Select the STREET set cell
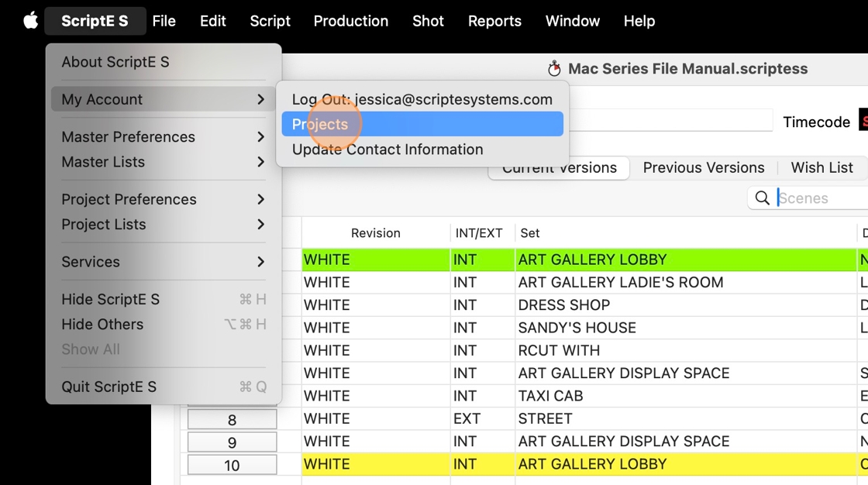Viewport: 868px width, 485px height. 685,418
